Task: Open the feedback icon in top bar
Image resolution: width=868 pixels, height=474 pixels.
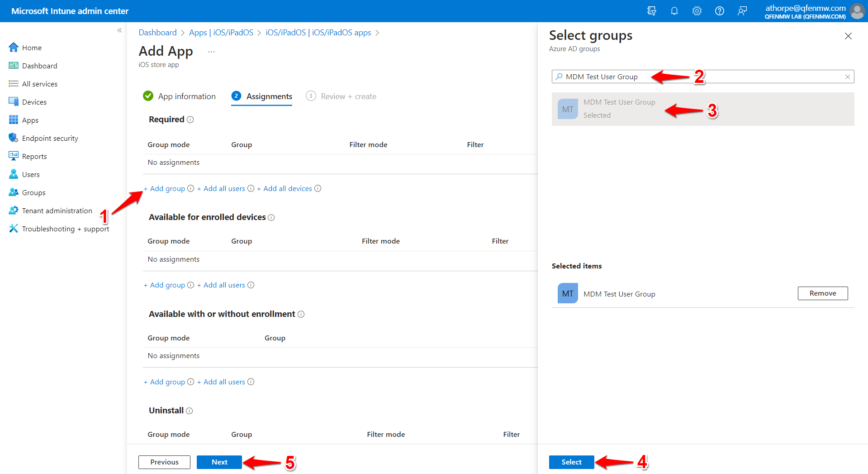Action: coord(742,11)
